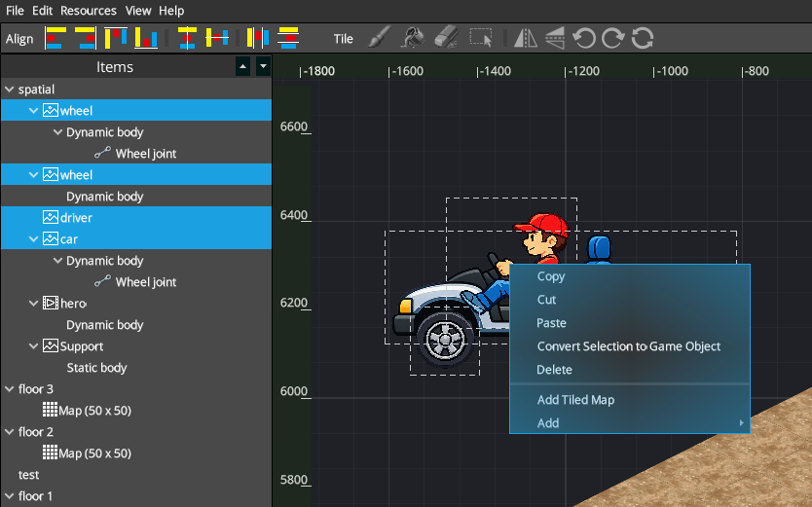The height and width of the screenshot is (507, 812).
Task: Click the image icon beside Support
Action: click(51, 345)
